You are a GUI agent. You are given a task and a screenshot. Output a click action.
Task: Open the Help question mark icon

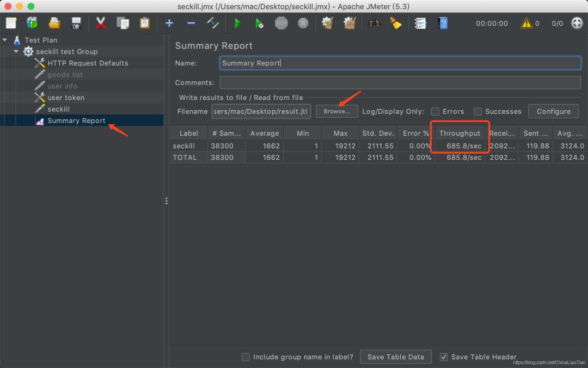(x=443, y=23)
